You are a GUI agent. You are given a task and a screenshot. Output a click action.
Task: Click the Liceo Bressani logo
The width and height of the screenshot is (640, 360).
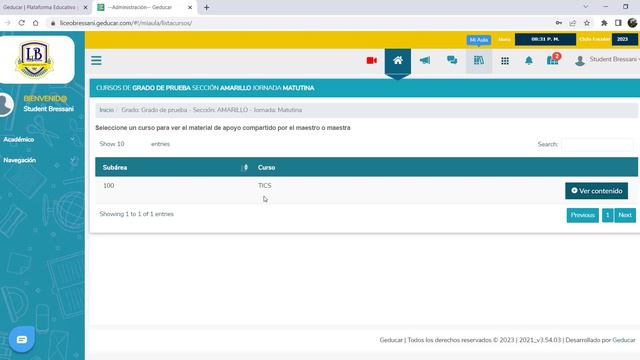(x=34, y=59)
